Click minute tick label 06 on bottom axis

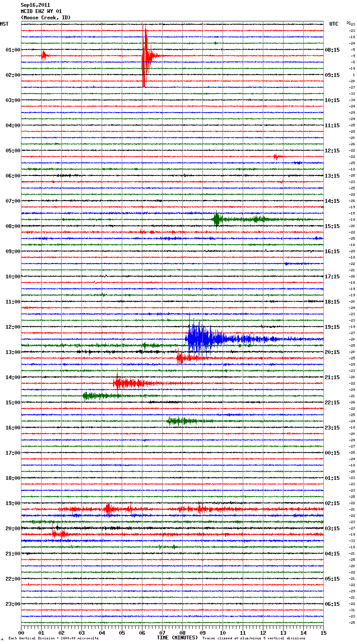pos(142,633)
